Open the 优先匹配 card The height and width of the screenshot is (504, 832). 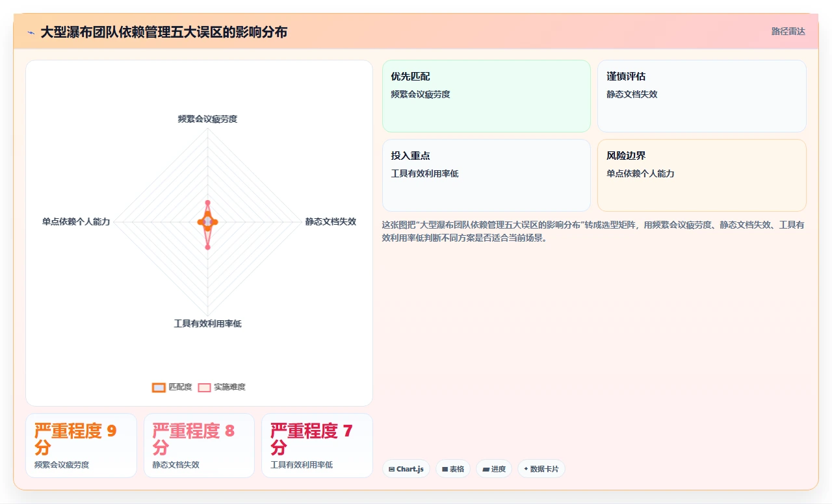pyautogui.click(x=486, y=96)
